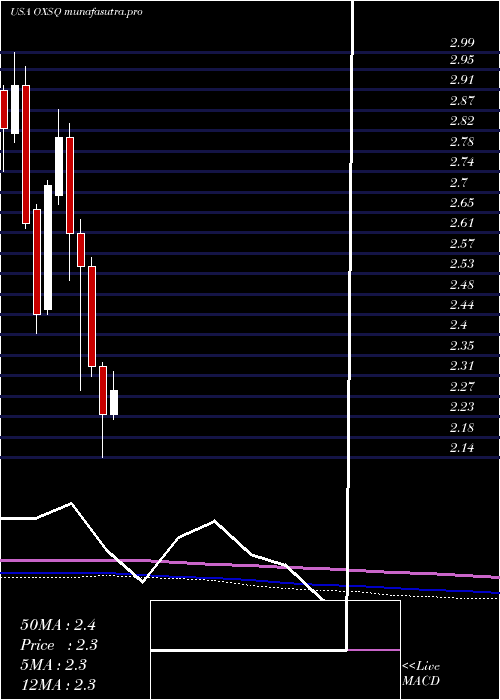Click the '<<Live MACD' label
The height and width of the screenshot is (700, 500).
421,673
